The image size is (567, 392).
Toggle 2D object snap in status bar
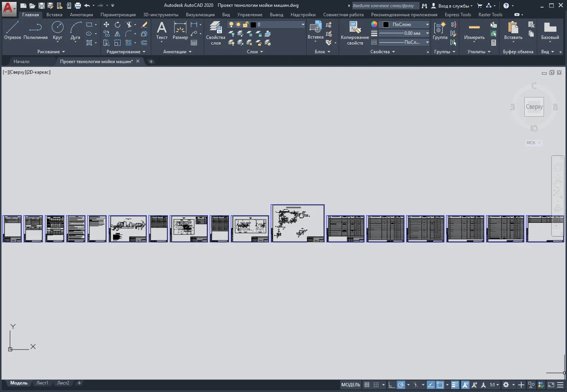(440, 385)
